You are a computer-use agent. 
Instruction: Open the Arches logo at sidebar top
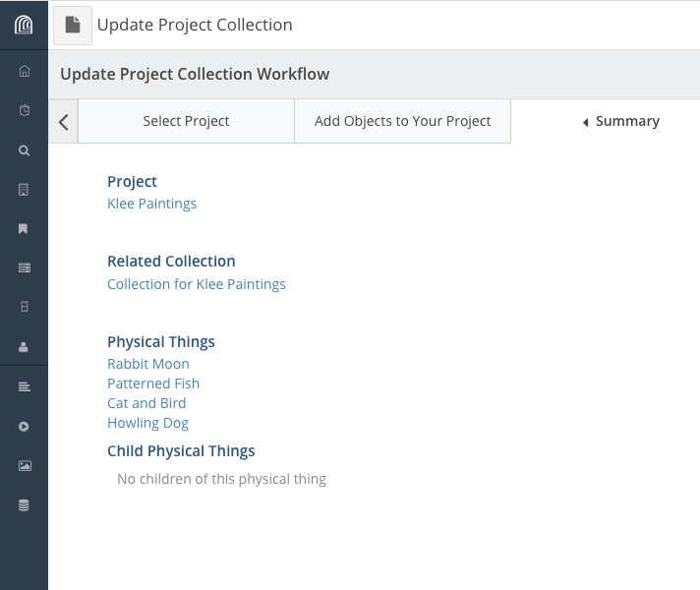[24, 25]
